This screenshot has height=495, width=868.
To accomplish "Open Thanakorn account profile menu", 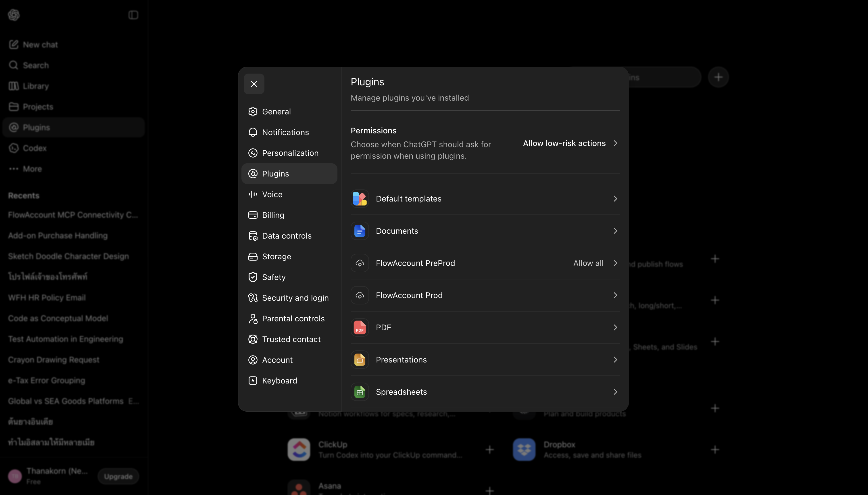I will [x=48, y=476].
